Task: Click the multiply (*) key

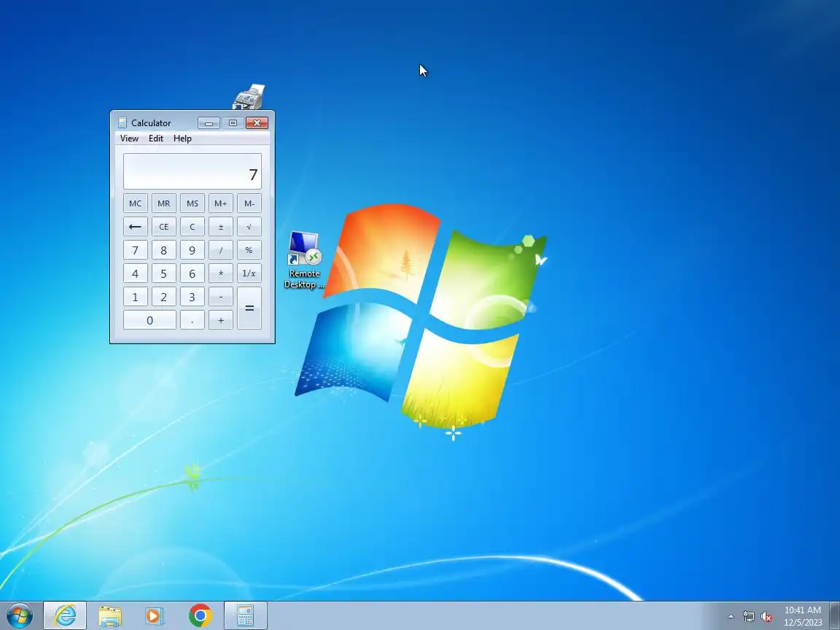Action: pos(221,273)
